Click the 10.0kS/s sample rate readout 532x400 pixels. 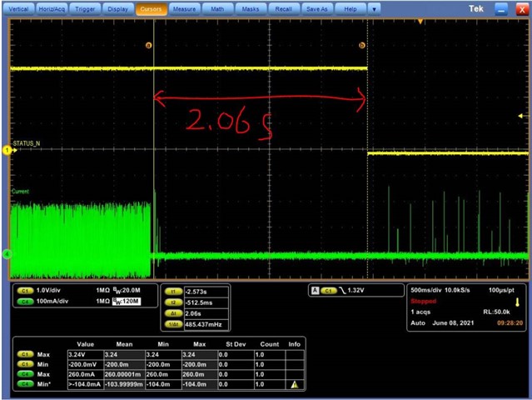[x=457, y=290]
